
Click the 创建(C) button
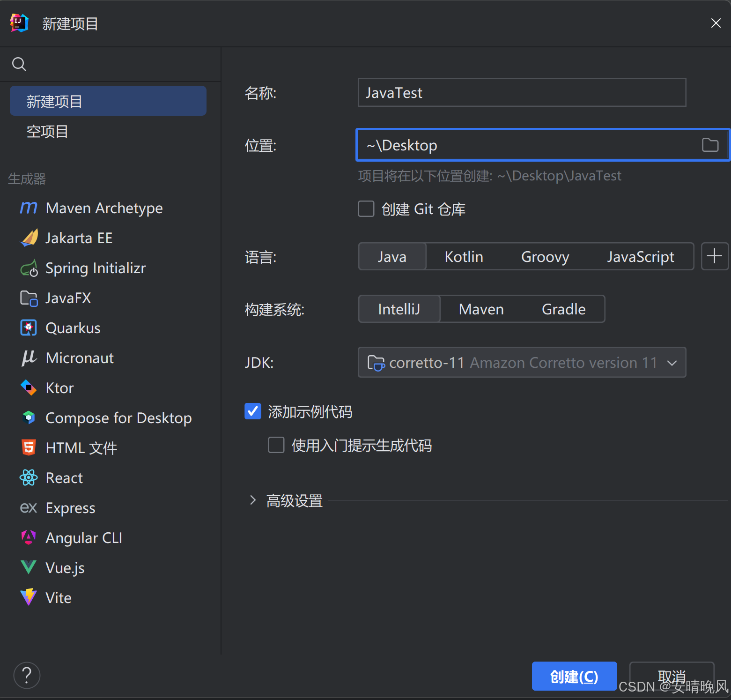click(574, 676)
